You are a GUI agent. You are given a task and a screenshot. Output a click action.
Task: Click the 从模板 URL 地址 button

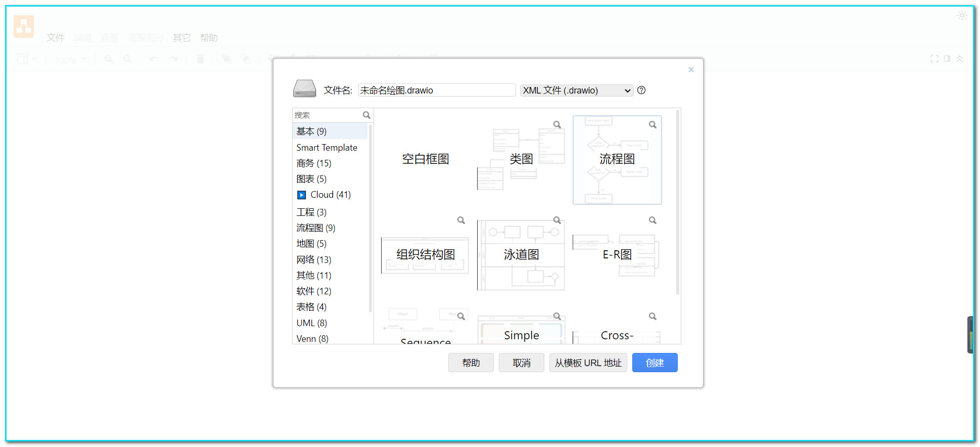588,363
